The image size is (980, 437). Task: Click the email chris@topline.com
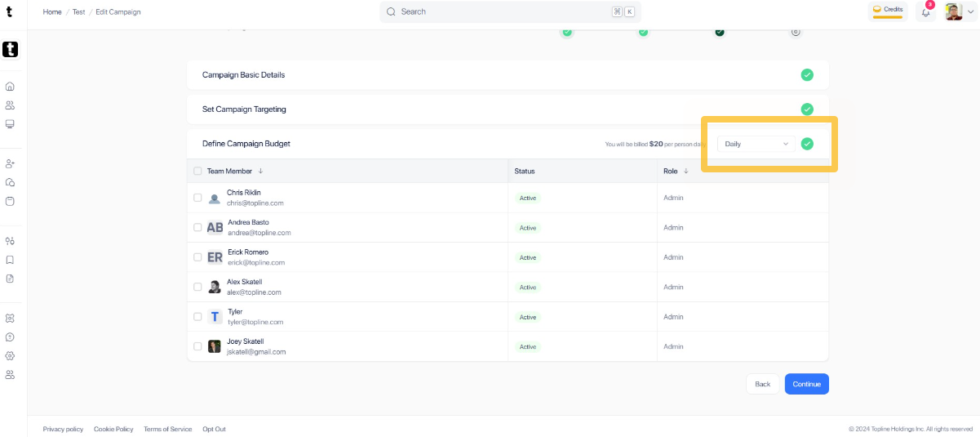click(255, 203)
